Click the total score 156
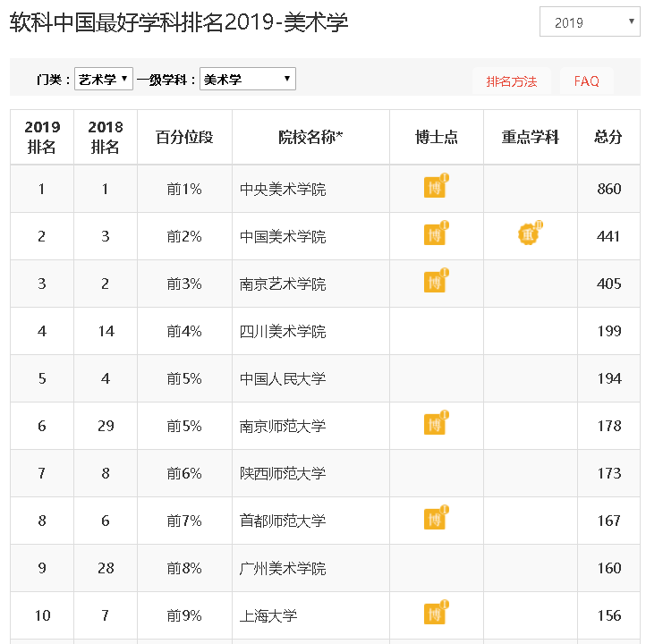Screen dimensions: 646x644 click(x=609, y=615)
